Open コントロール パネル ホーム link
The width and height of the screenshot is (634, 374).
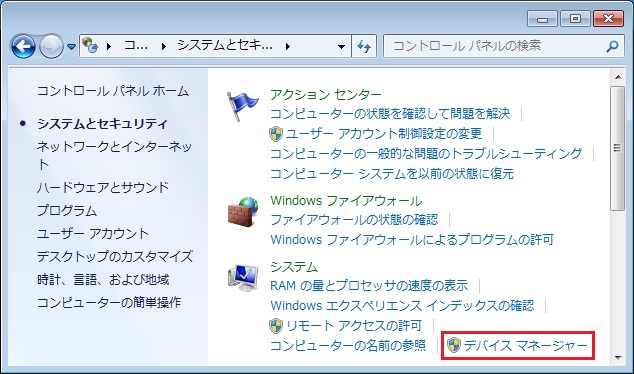[x=113, y=91]
